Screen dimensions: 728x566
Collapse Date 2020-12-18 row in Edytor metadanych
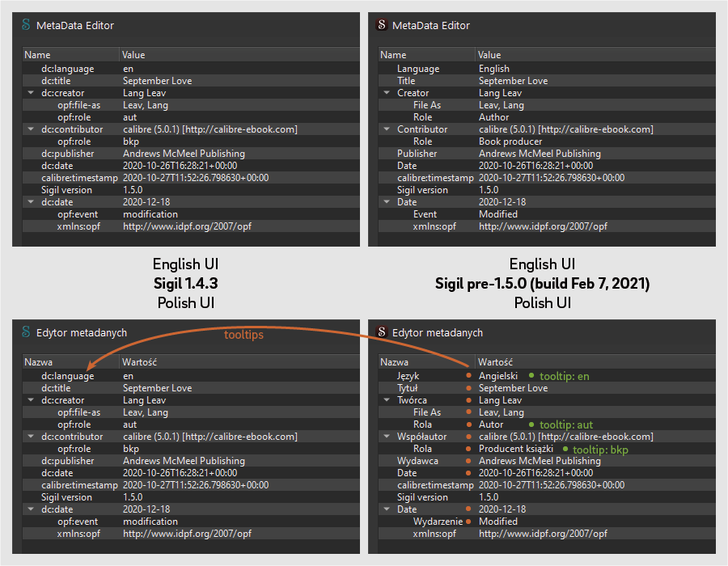tap(387, 509)
